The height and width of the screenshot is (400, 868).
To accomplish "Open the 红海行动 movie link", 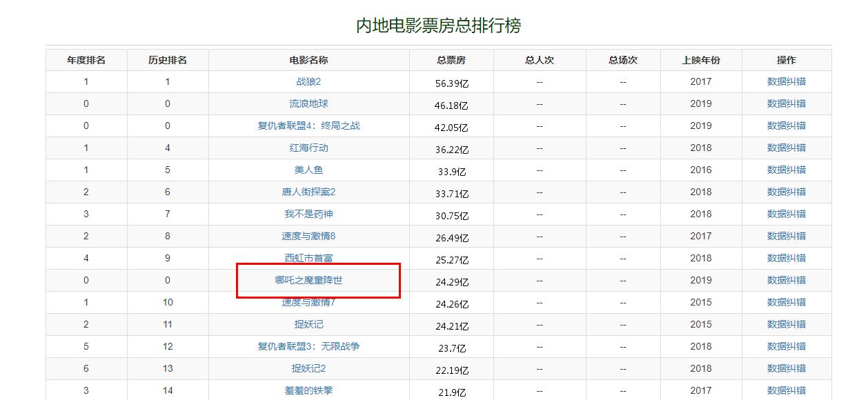I will (x=308, y=148).
